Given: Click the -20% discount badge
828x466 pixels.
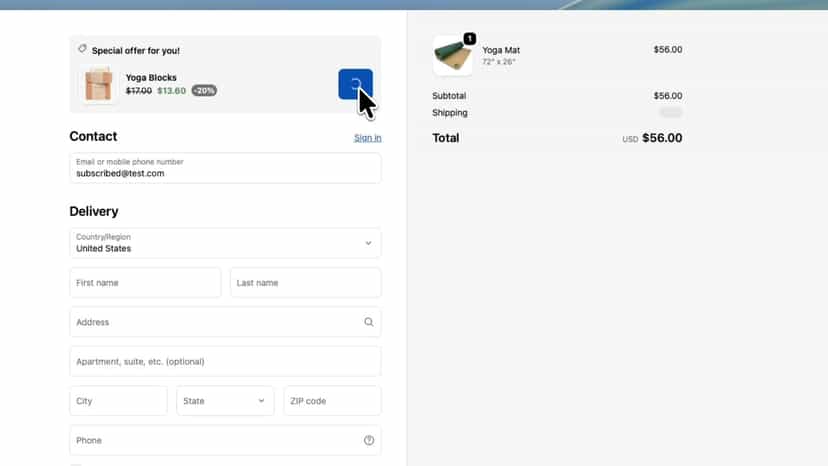Looking at the screenshot, I should (204, 90).
